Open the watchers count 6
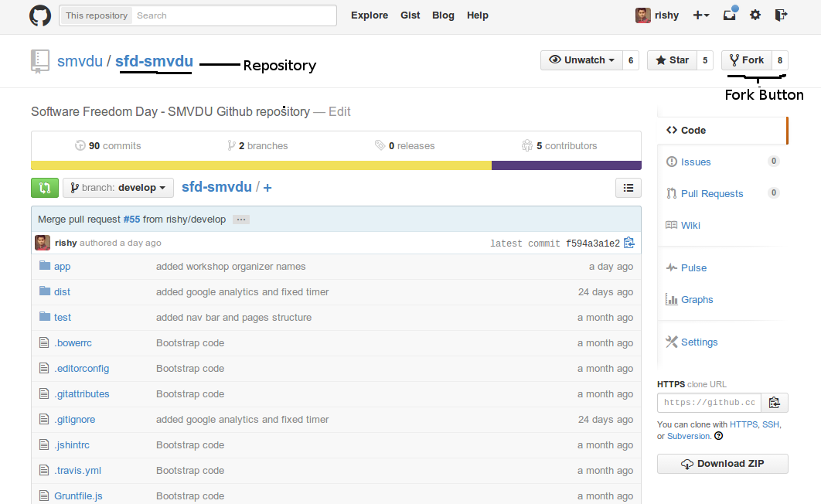This screenshot has width=821, height=504. point(630,60)
